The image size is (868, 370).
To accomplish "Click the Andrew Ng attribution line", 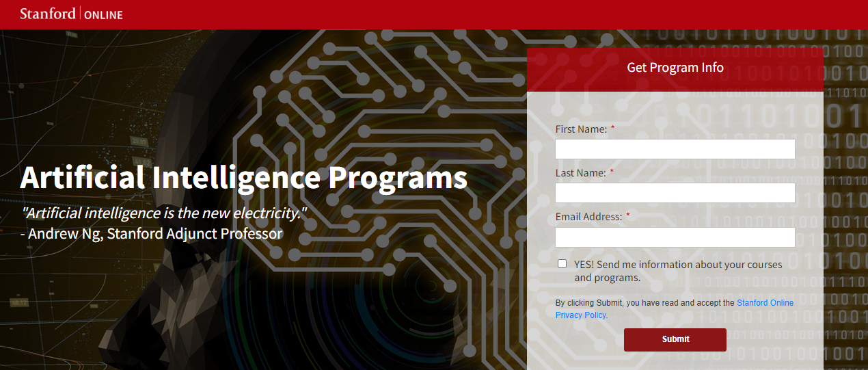I will tap(151, 234).
